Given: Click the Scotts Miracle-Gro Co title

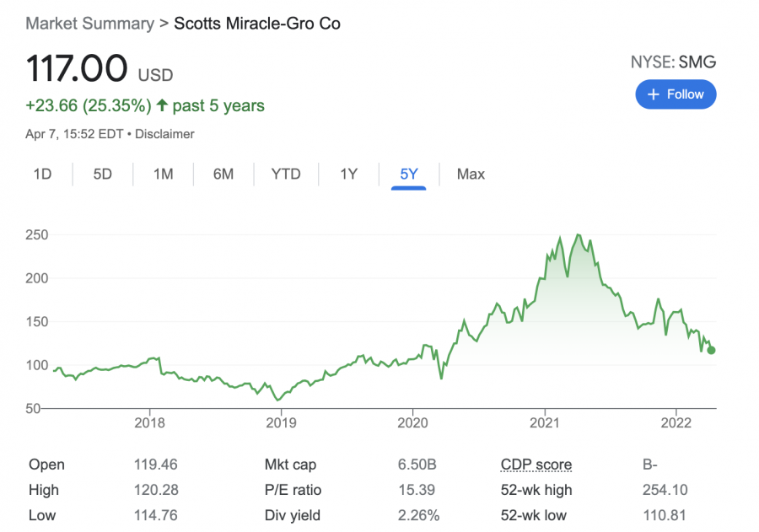Looking at the screenshot, I should point(257,24).
